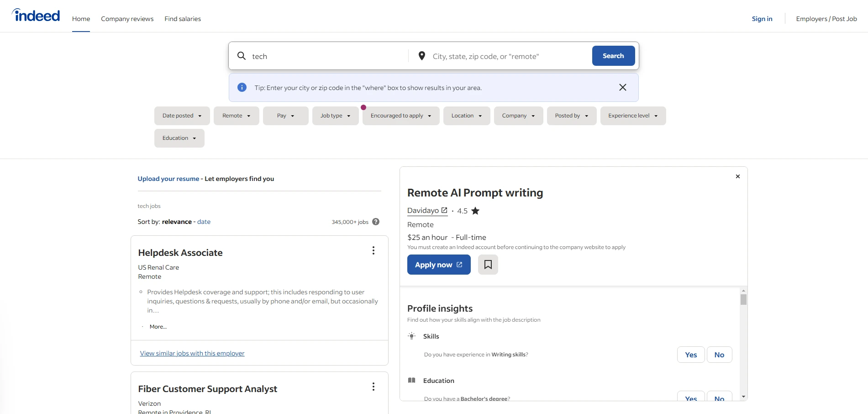868x414 pixels.
Task: Click the city, state, zip code field
Action: [509, 56]
